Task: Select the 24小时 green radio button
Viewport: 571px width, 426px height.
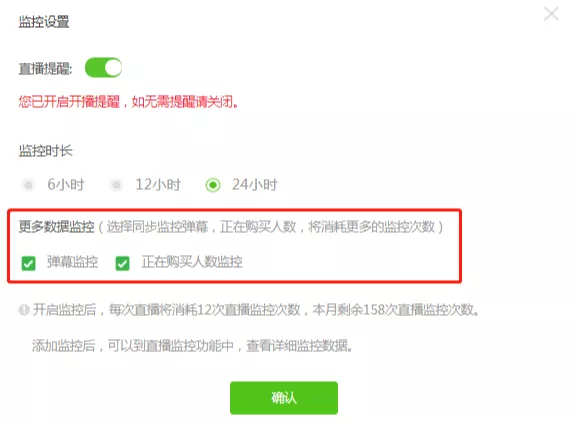Action: 213,185
